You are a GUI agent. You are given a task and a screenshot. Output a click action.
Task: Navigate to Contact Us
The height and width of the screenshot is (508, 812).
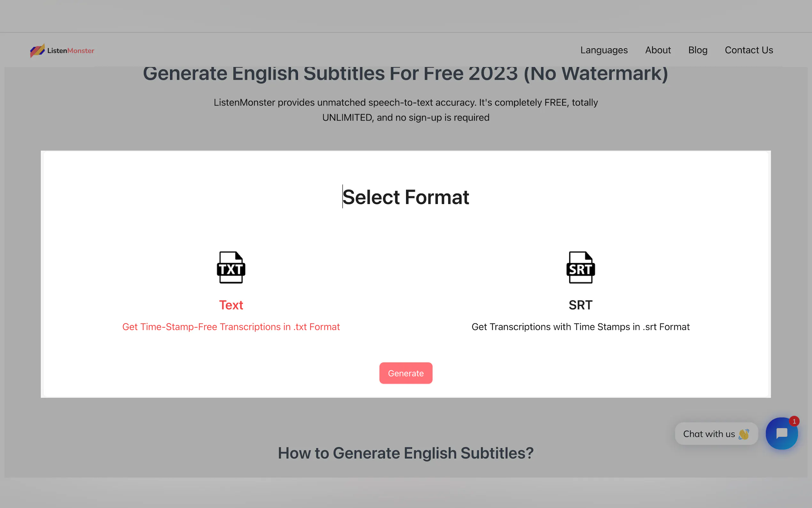coord(749,50)
